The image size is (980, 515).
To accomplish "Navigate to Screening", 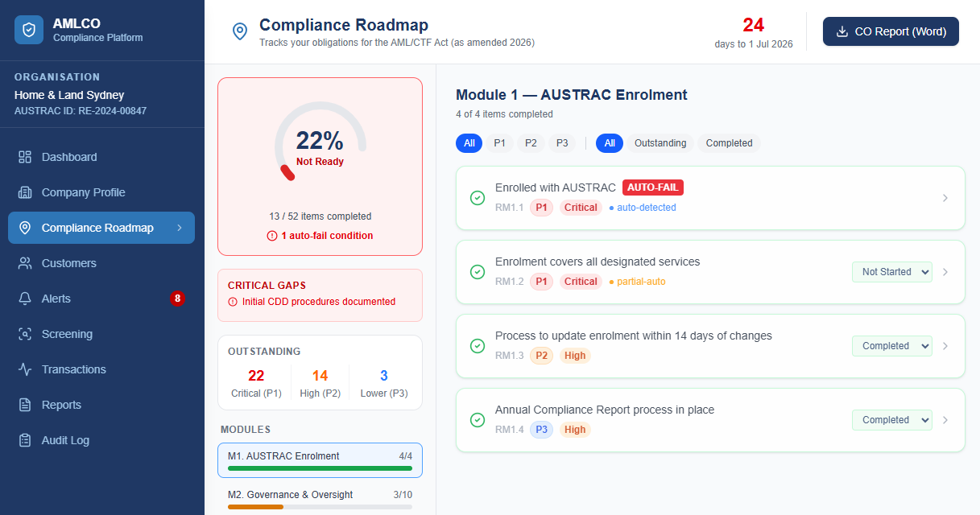I will [x=101, y=334].
